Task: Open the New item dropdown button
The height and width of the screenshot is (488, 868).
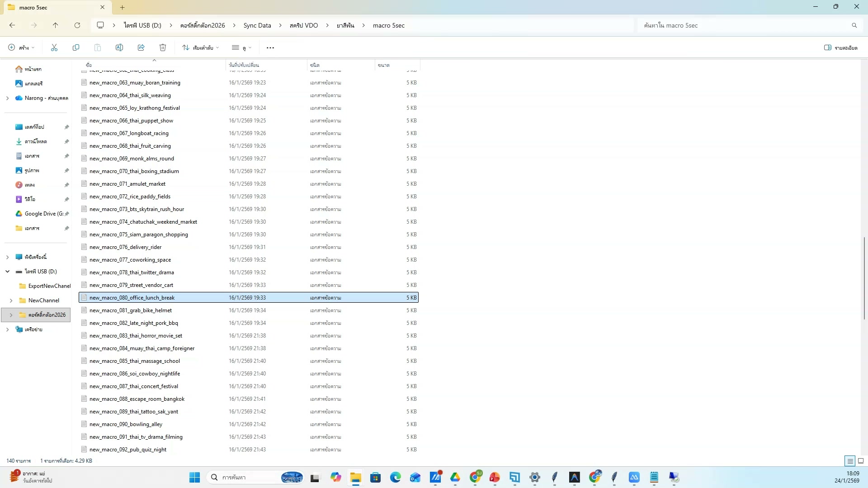Action: click(21, 47)
